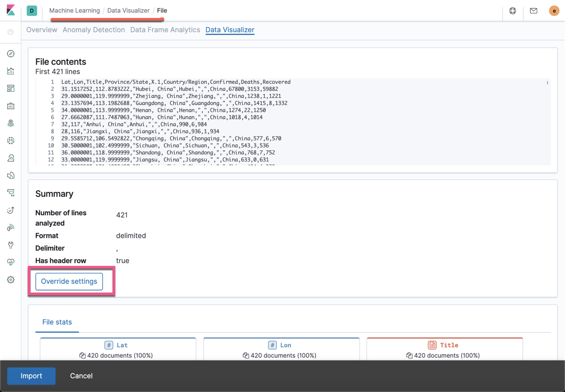
Task: Click the Import button
Action: [x=31, y=376]
